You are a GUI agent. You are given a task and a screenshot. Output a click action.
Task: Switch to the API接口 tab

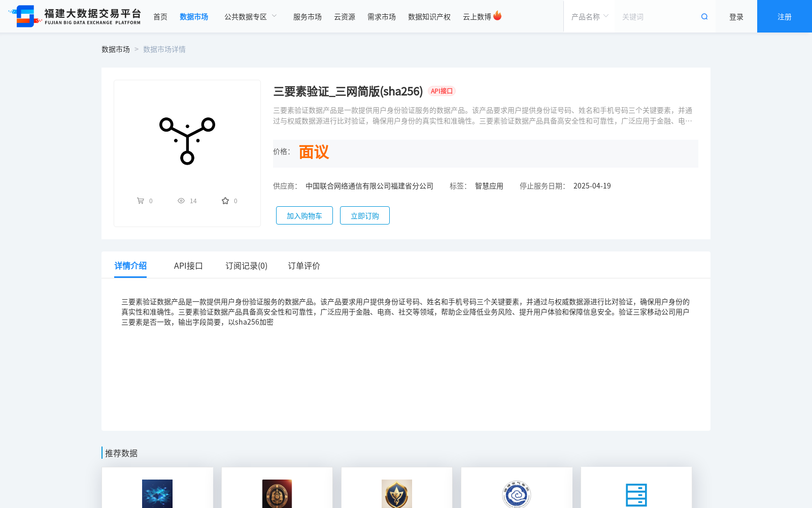[188, 266]
